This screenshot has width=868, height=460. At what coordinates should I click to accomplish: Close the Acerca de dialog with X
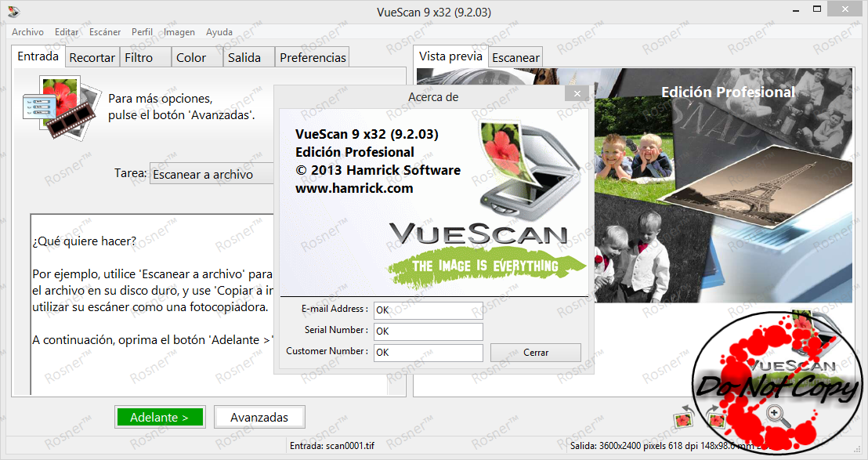(577, 93)
